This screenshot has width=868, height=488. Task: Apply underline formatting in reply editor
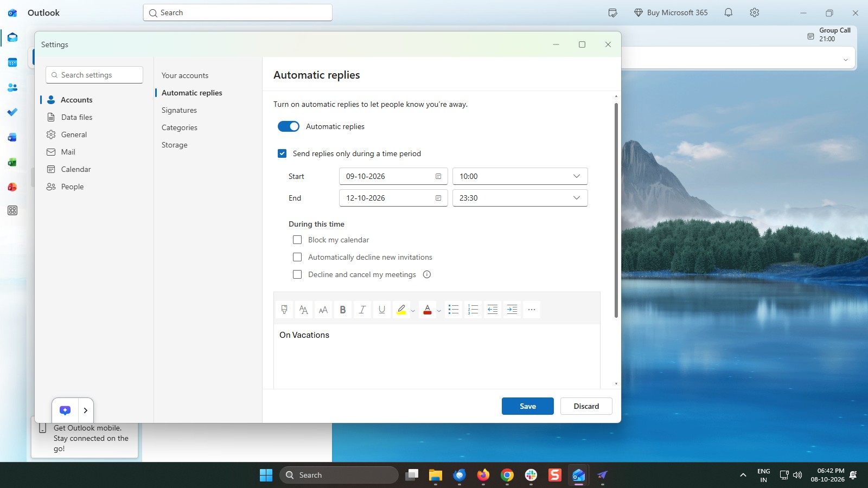click(x=382, y=310)
